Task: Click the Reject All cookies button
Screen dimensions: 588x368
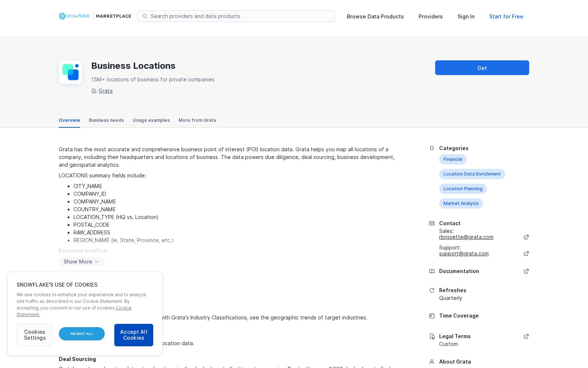Action: coord(82,334)
